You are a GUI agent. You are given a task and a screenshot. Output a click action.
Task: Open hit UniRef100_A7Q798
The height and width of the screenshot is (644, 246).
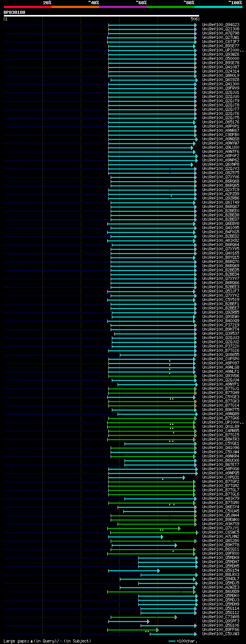221,33
